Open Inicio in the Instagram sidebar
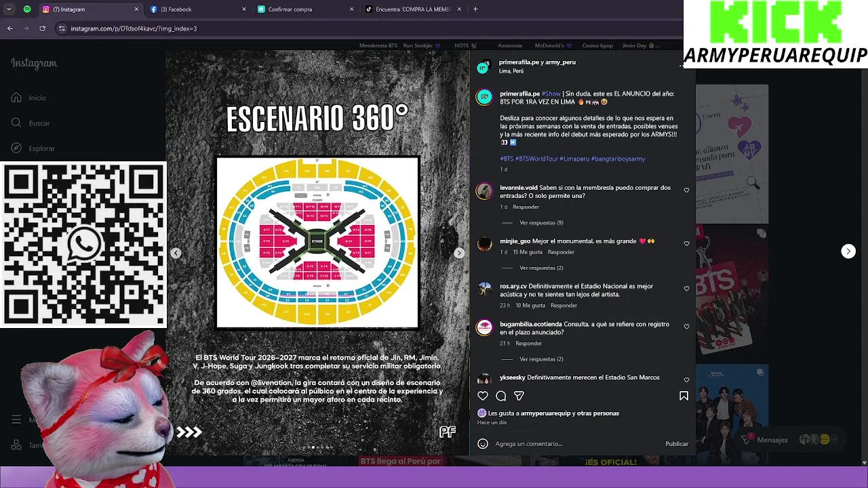This screenshot has height=488, width=868. [x=29, y=98]
